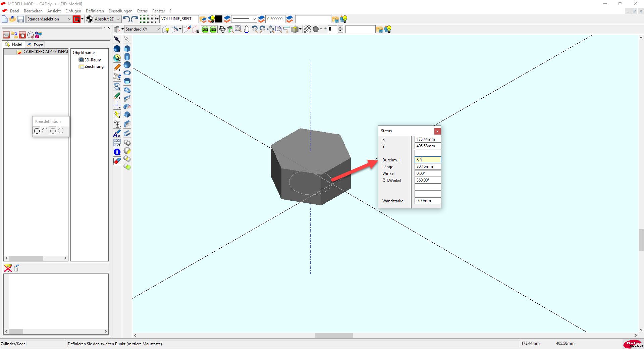
Task: Save the model with floppy icon
Action: pyautogui.click(x=21, y=19)
